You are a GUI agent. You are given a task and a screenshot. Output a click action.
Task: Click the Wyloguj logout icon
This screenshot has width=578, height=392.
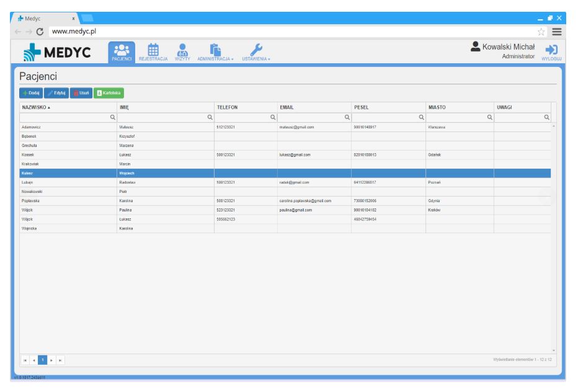[x=551, y=52]
